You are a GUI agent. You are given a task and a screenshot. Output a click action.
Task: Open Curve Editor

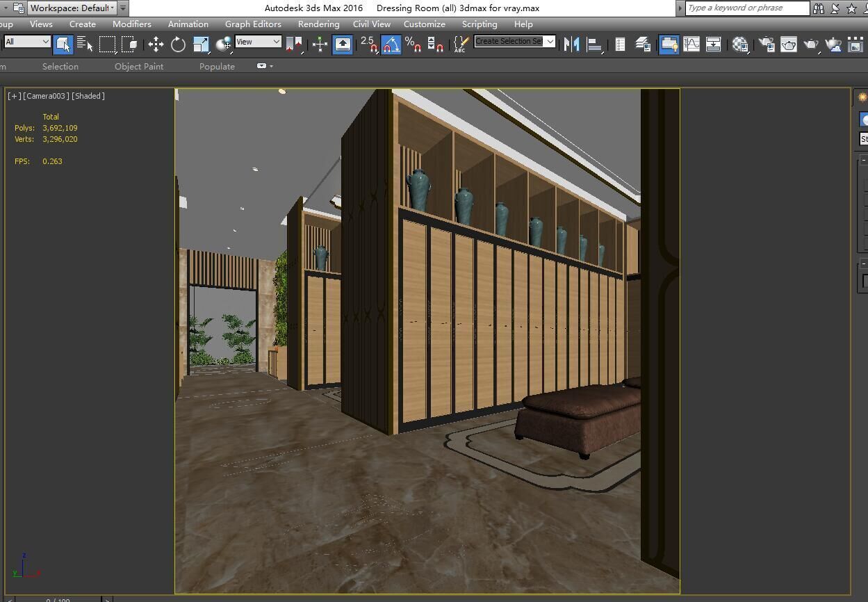[x=691, y=44]
